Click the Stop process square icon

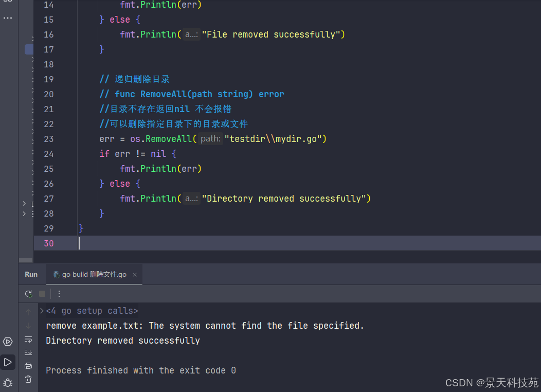point(42,294)
